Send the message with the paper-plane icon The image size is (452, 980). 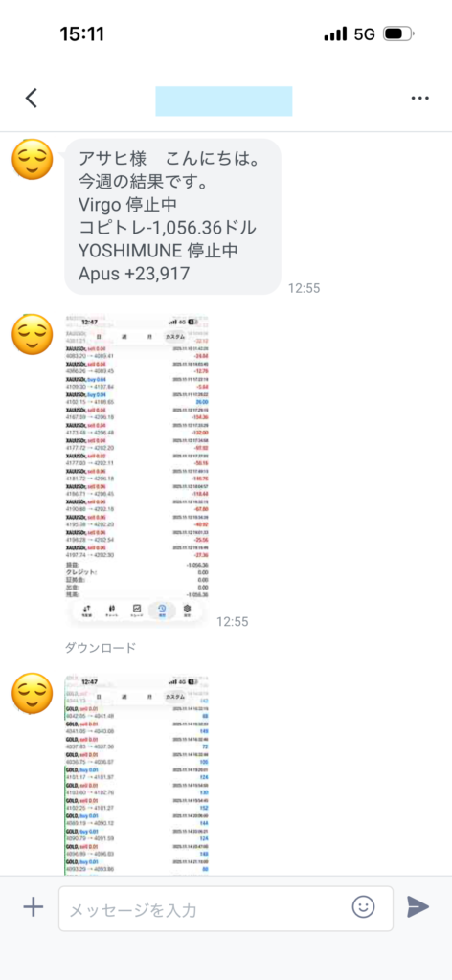pos(418,907)
